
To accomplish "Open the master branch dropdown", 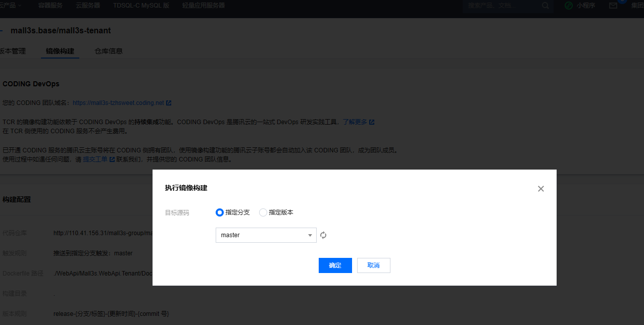I will pos(266,235).
